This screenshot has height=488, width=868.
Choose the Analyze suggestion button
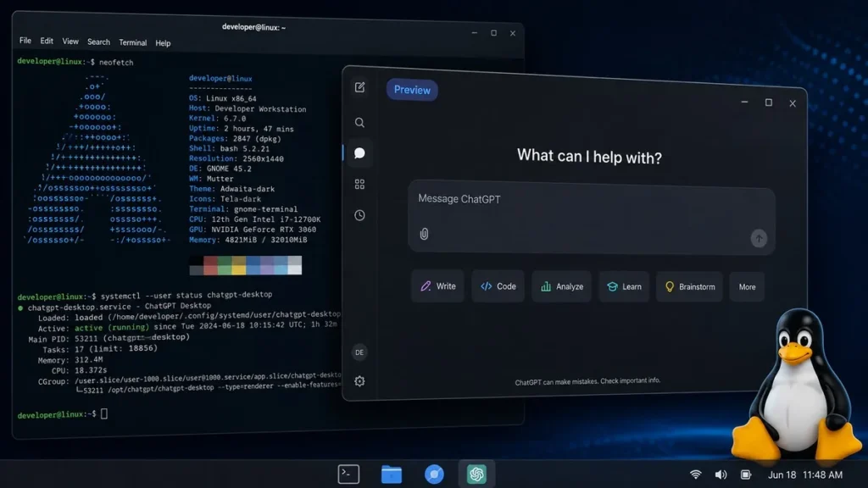562,286
